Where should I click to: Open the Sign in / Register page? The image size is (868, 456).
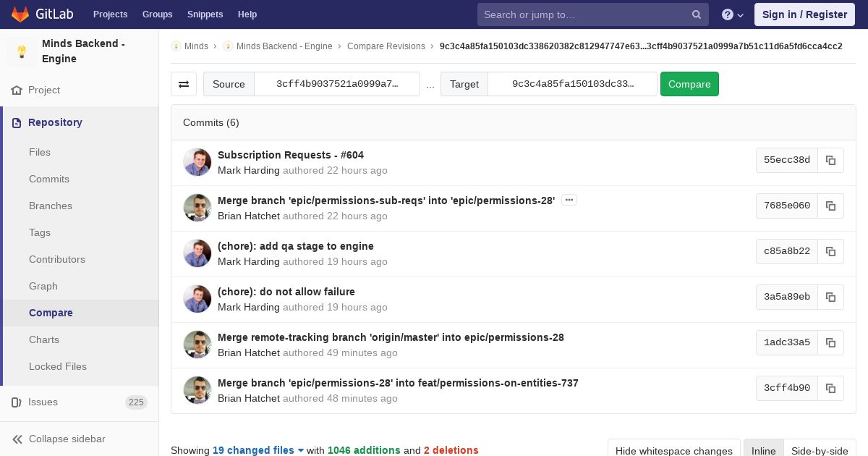coord(804,14)
